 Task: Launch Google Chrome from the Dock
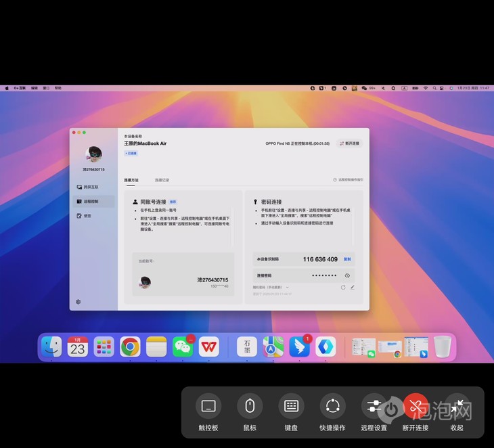click(130, 346)
